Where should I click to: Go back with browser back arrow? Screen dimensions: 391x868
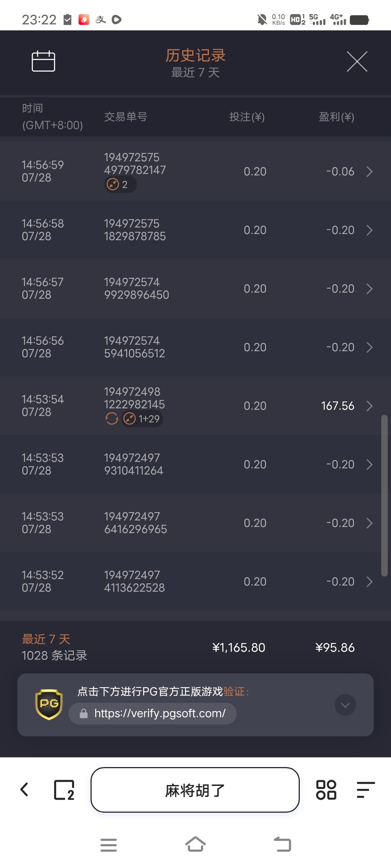[x=25, y=790]
